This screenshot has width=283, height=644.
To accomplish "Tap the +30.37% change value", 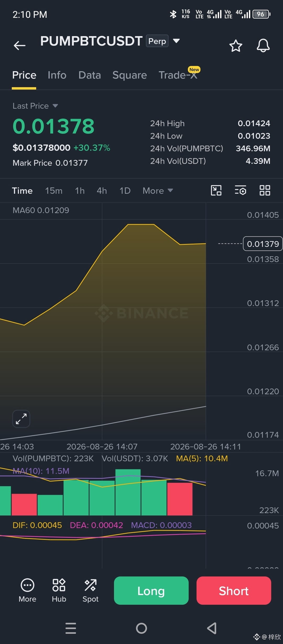I will [92, 148].
